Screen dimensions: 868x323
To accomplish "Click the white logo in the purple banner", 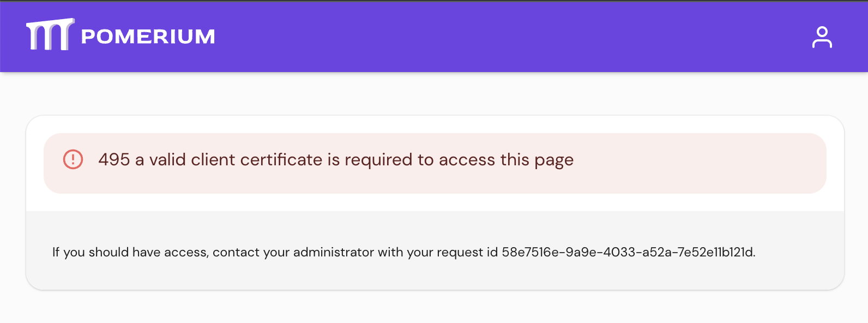I will tap(50, 35).
